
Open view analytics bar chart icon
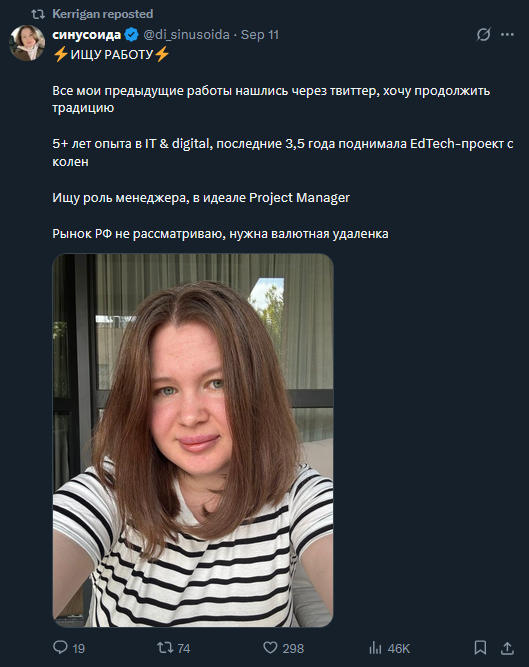pos(375,648)
